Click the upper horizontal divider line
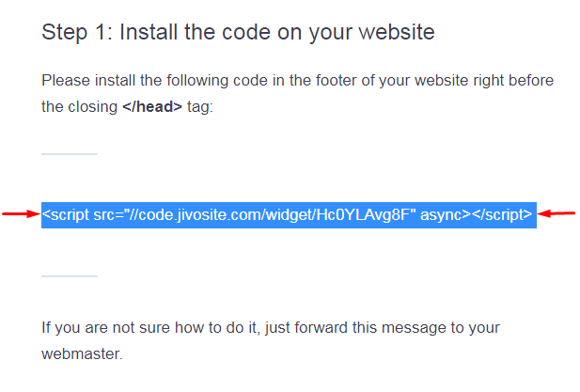The height and width of the screenshot is (392, 580). click(70, 153)
